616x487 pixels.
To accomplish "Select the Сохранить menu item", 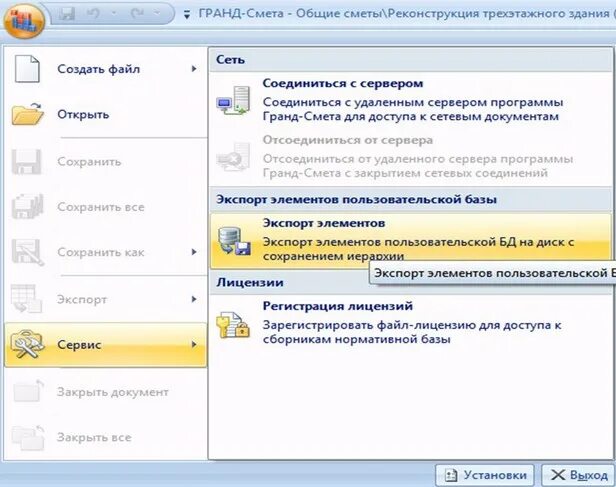I will click(x=106, y=161).
